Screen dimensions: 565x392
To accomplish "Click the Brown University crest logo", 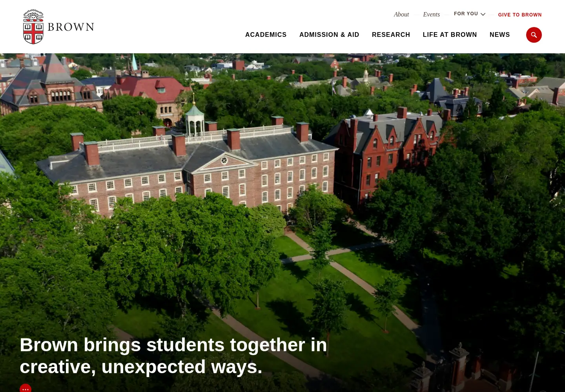I will pyautogui.click(x=33, y=27).
